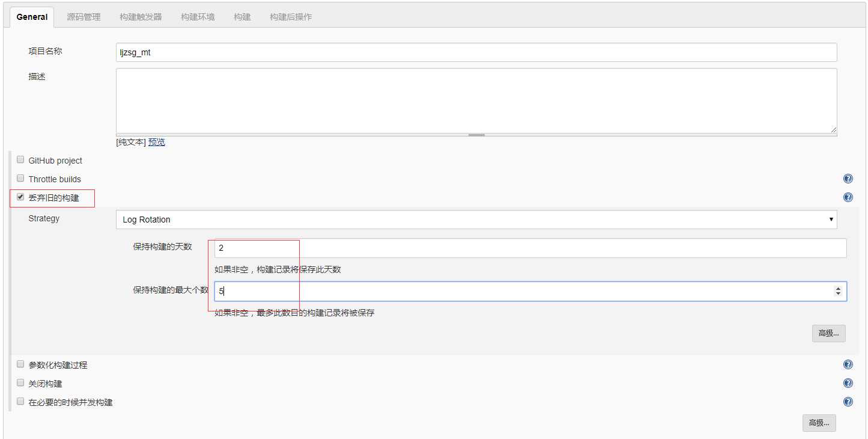Enable the Throttle builds checkbox

pyautogui.click(x=20, y=179)
